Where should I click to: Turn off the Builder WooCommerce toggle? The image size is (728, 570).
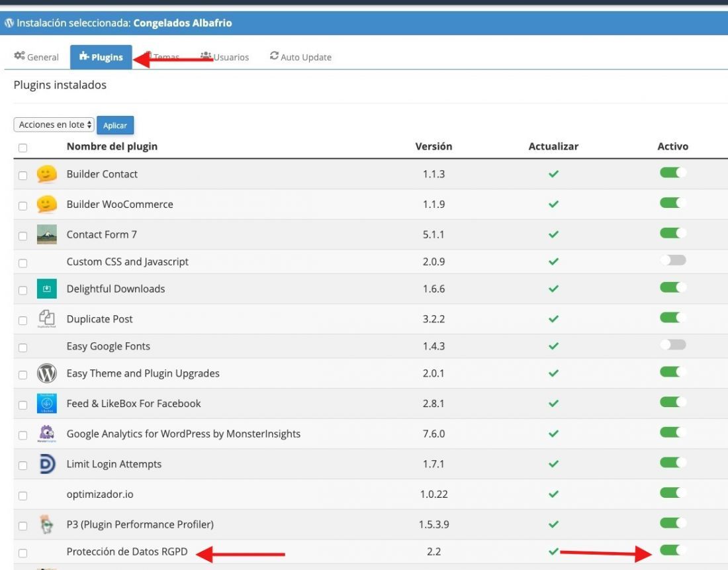(673, 203)
